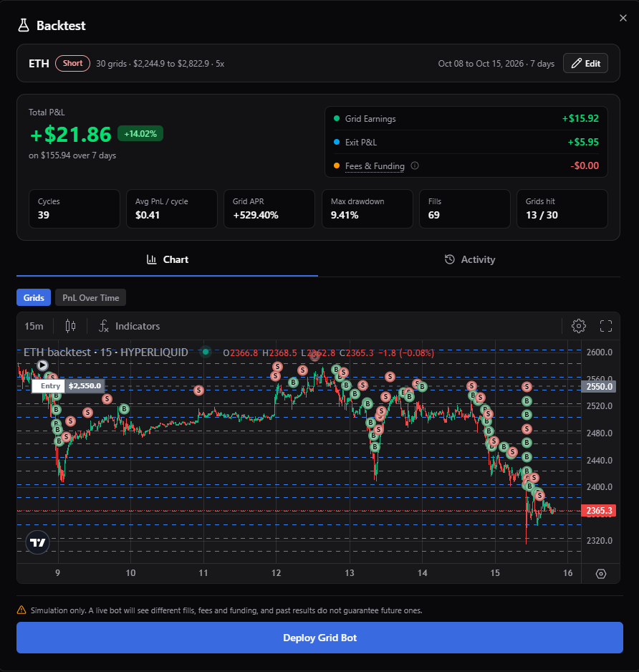Click the S marker near date 11
639x672 pixels.
(198, 390)
